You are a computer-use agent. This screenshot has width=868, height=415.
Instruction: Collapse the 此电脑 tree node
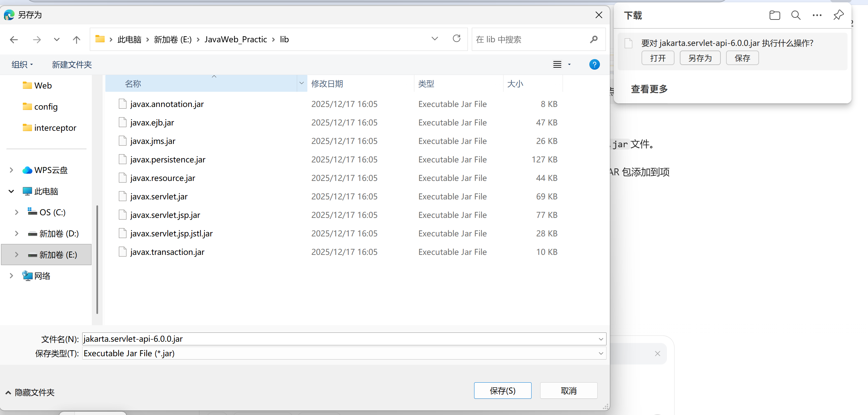click(x=11, y=191)
